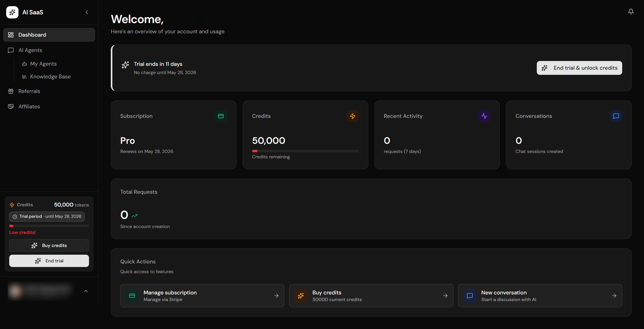
Task: Go to My Agents
Action: click(43, 64)
